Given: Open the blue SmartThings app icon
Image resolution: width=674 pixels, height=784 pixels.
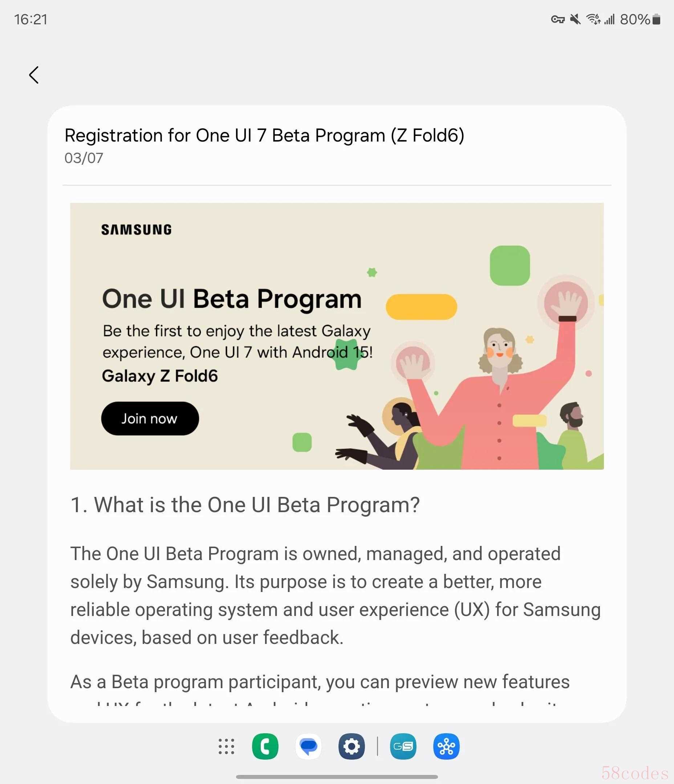Looking at the screenshot, I should pyautogui.click(x=446, y=746).
